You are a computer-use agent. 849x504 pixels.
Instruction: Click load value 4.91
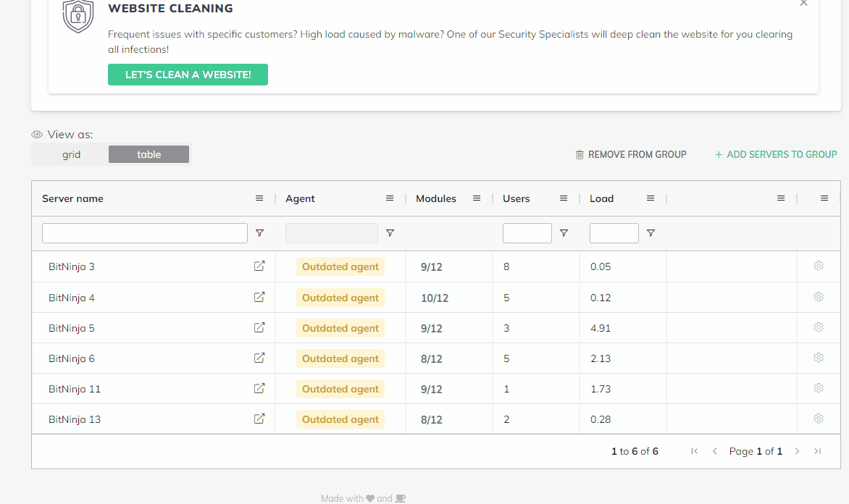(601, 328)
